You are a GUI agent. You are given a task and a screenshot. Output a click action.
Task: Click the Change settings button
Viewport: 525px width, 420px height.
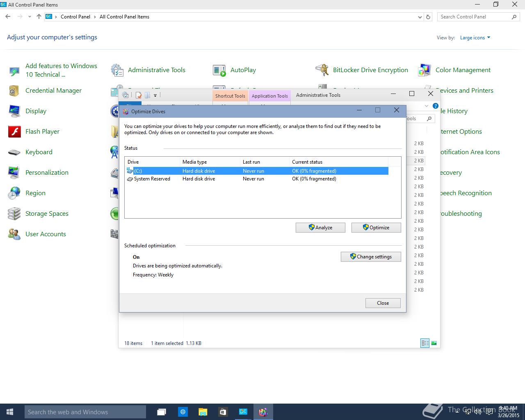(371, 257)
